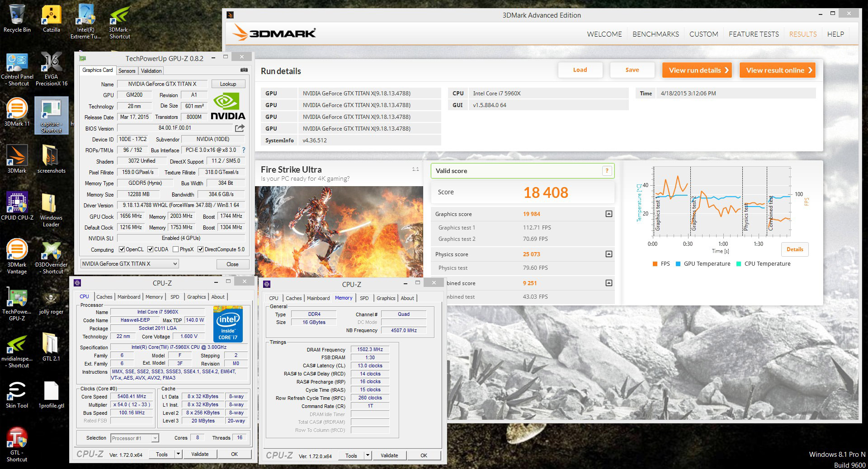868x469 pixels.
Task: Collapse the Graphics score section
Action: pyautogui.click(x=609, y=214)
